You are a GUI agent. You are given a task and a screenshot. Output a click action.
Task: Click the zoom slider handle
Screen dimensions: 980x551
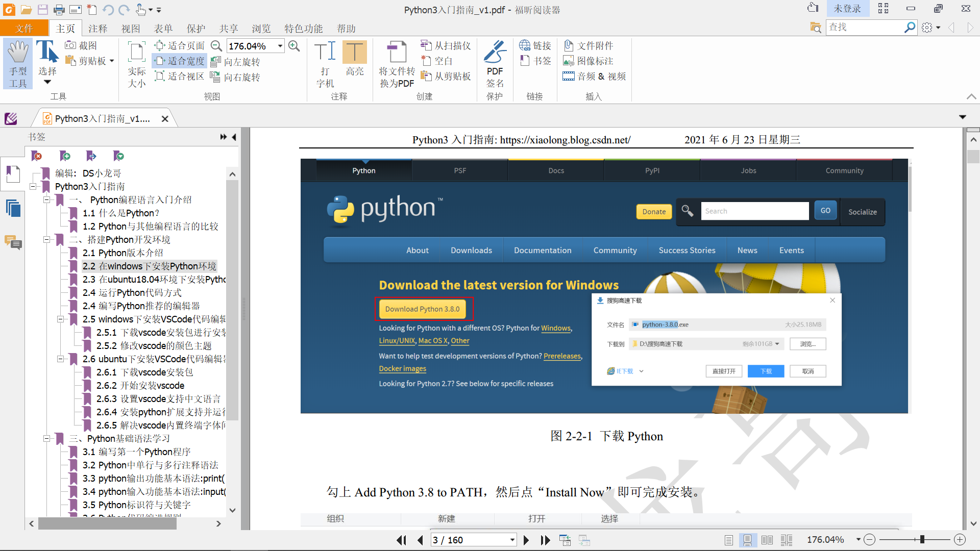922,540
